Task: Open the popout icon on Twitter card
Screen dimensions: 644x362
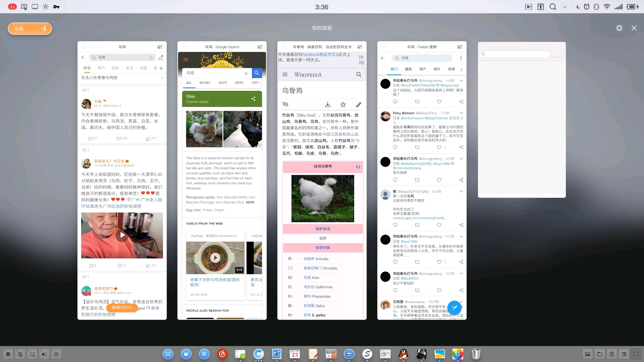Action: [460, 47]
